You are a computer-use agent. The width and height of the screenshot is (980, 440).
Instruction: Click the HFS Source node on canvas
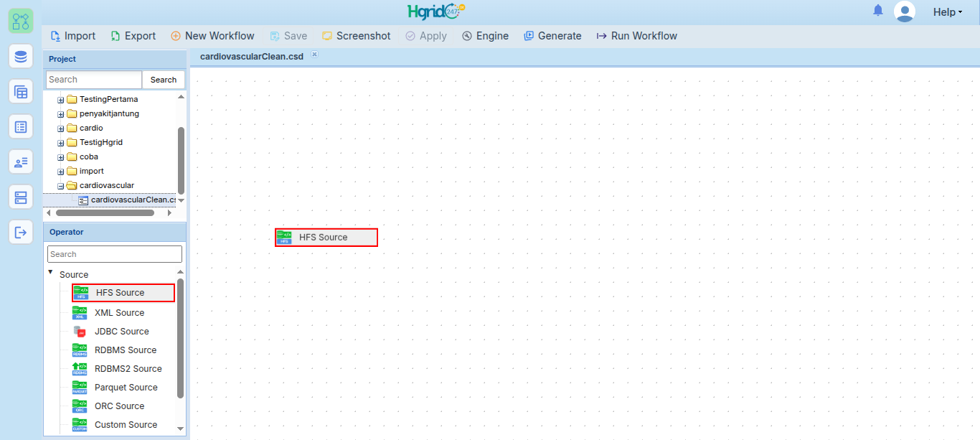[x=326, y=238]
